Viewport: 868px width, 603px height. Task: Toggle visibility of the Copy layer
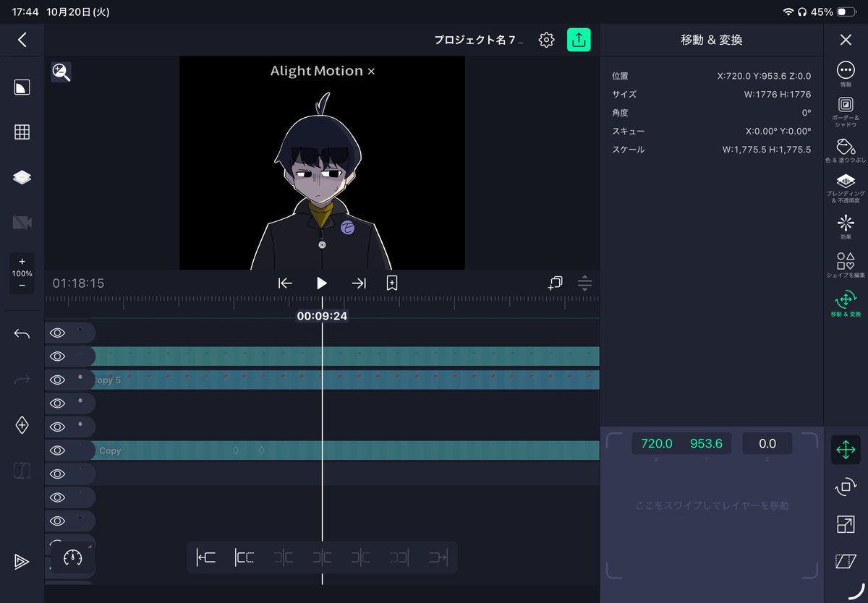click(x=57, y=450)
